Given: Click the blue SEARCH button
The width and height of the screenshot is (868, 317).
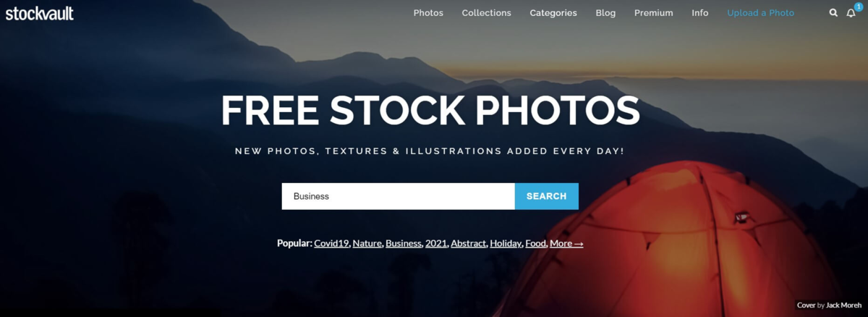Looking at the screenshot, I should pyautogui.click(x=547, y=196).
